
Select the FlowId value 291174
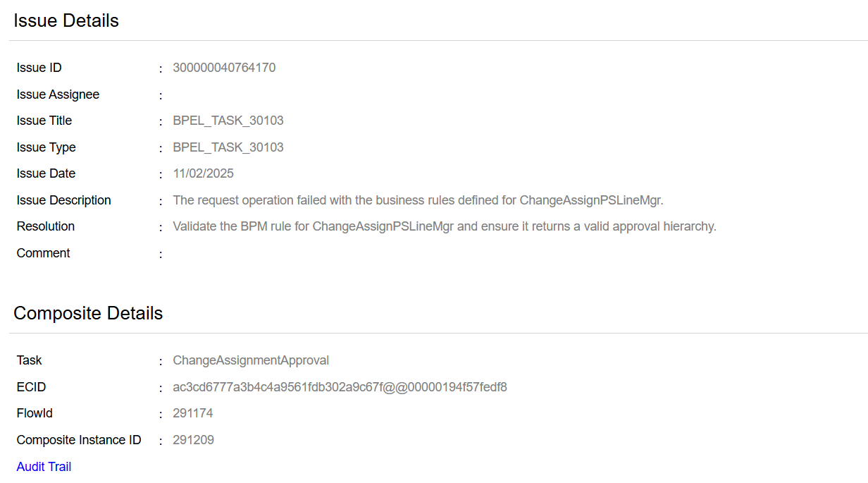tap(192, 413)
